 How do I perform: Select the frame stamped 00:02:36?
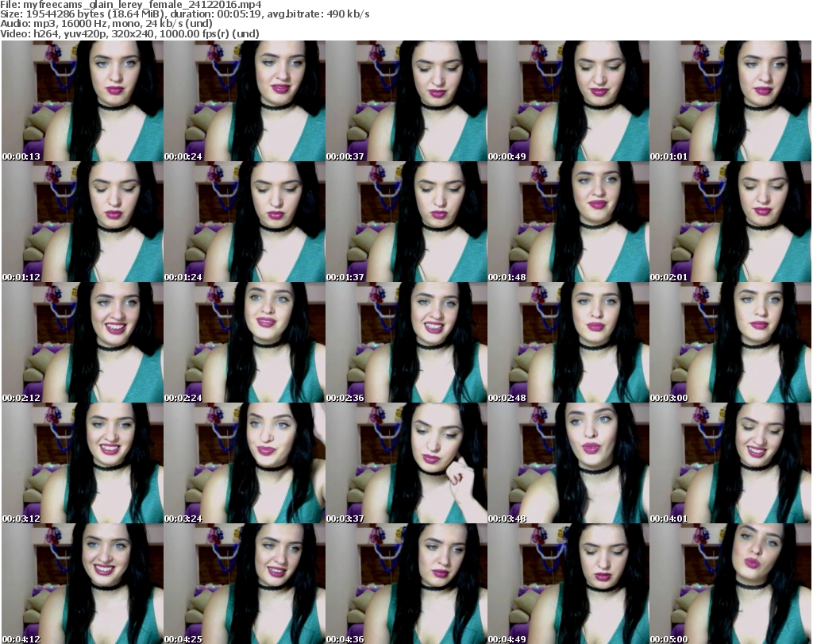(406, 343)
